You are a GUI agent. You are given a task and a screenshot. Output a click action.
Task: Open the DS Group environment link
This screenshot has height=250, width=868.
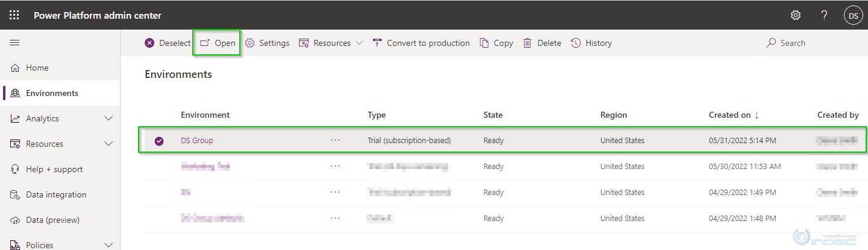point(197,141)
